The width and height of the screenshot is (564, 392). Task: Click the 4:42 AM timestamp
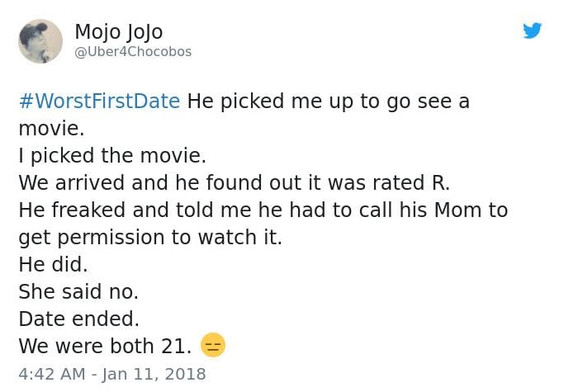[x=52, y=374]
